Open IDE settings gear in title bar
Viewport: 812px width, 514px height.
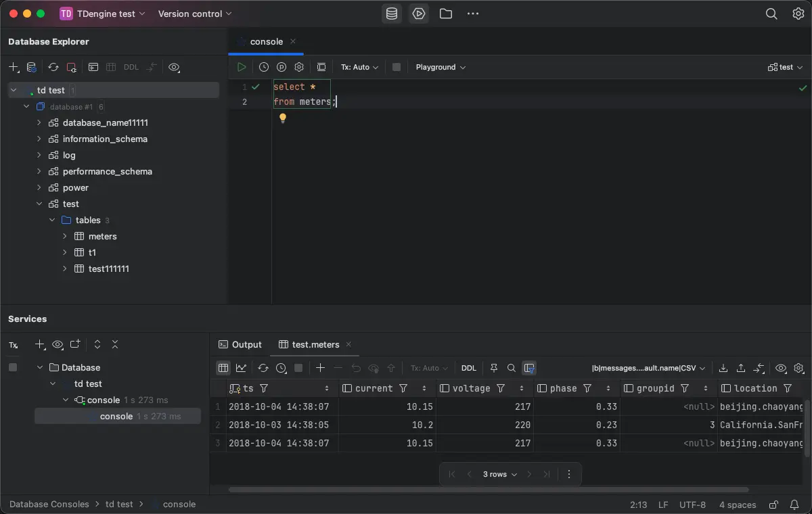tap(798, 14)
